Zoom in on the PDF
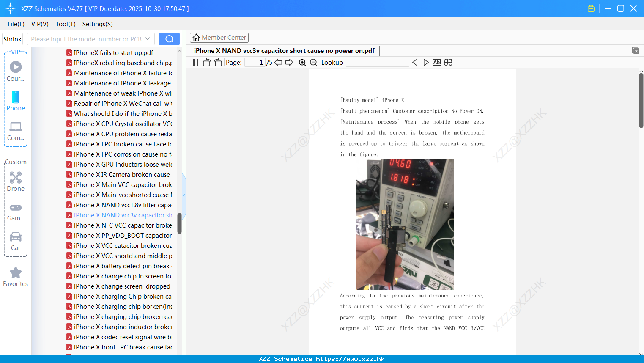Image resolution: width=644 pixels, height=363 pixels. pyautogui.click(x=302, y=62)
